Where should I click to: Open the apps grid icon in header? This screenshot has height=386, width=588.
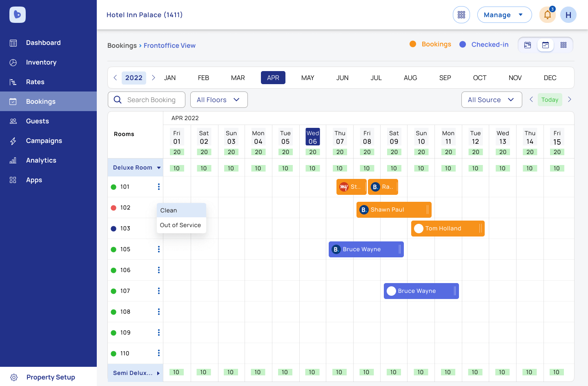[461, 15]
